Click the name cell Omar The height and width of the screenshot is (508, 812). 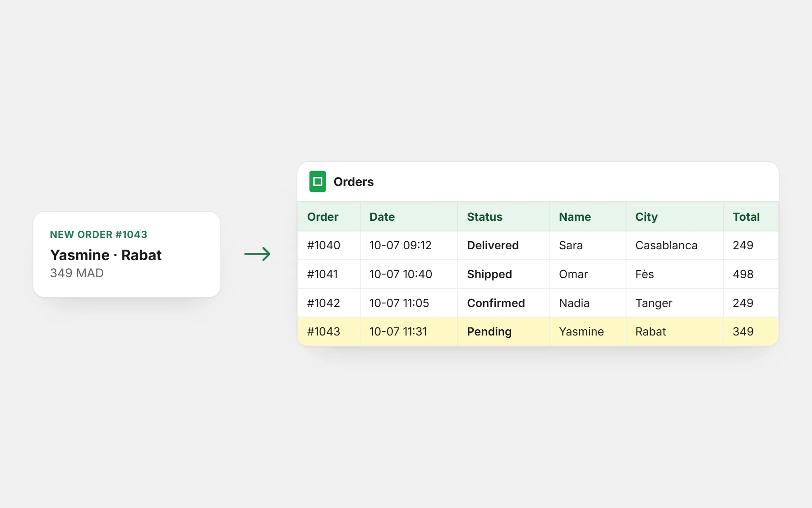588,274
